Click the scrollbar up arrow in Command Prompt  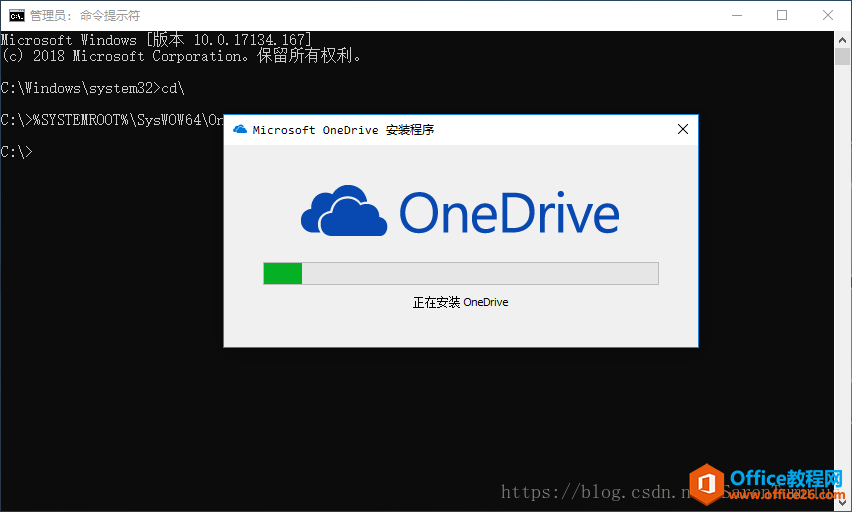point(842,40)
